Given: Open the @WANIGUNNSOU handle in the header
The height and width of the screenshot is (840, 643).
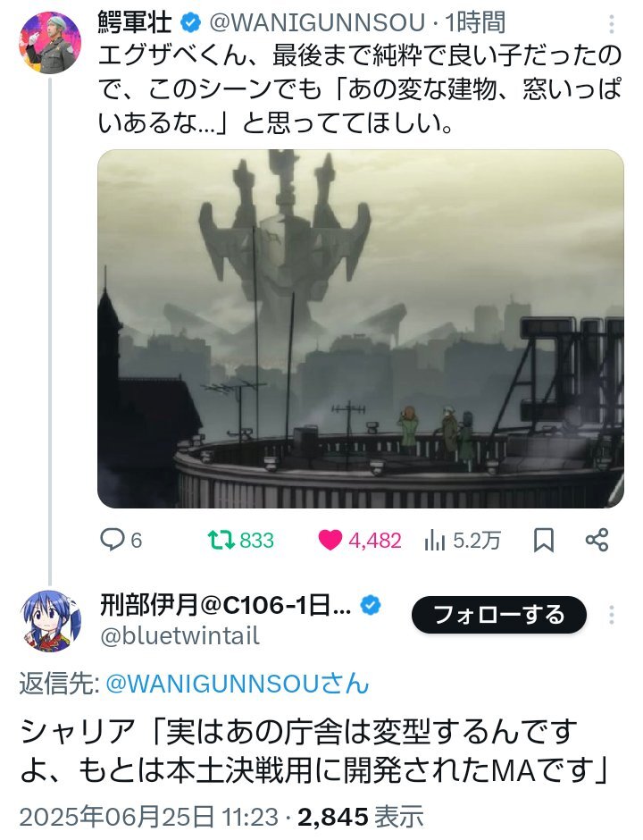Looking at the screenshot, I should (x=317, y=23).
